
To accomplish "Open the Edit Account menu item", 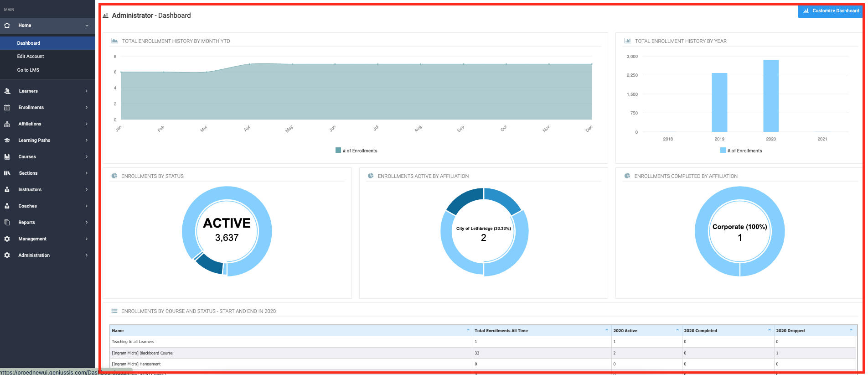I will 31,56.
